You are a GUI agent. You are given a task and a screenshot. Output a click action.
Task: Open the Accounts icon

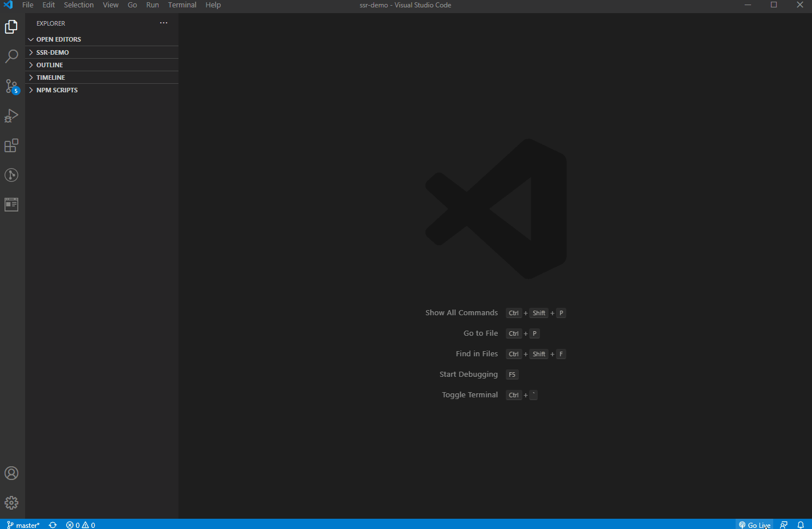(11, 473)
